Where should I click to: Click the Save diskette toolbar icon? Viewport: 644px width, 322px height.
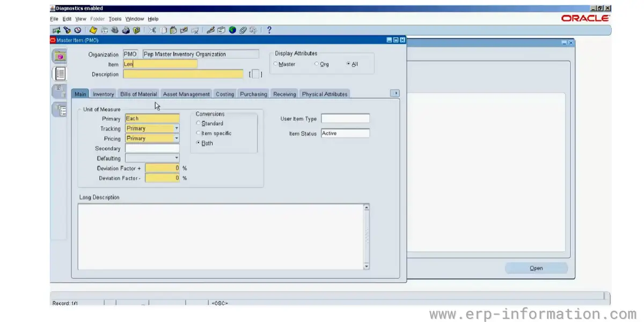93,30
